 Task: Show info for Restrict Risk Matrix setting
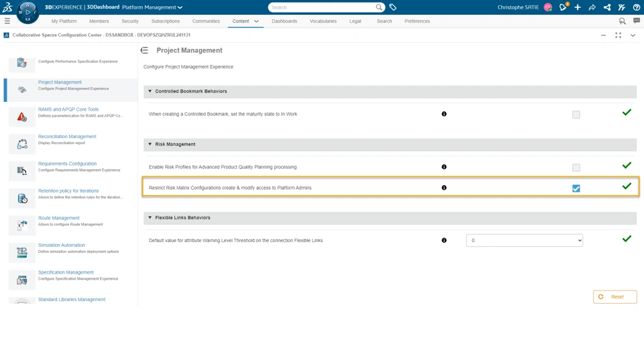pos(444,188)
